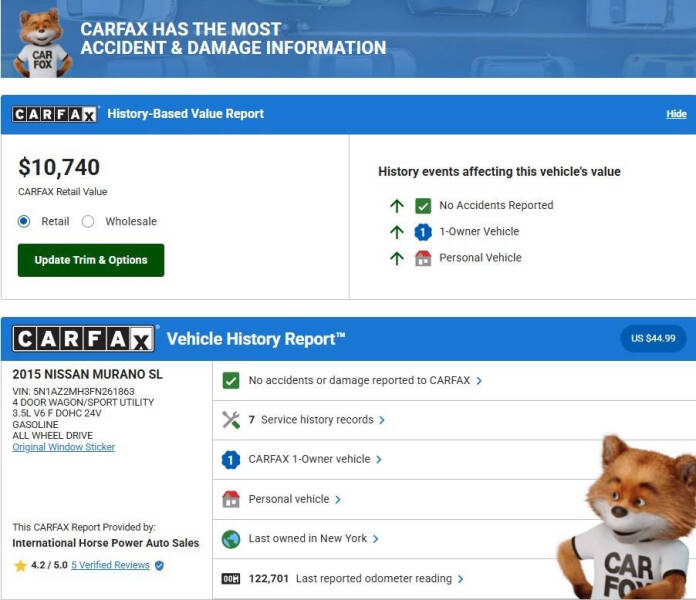Click the globe Last owned location icon

[x=231, y=539]
